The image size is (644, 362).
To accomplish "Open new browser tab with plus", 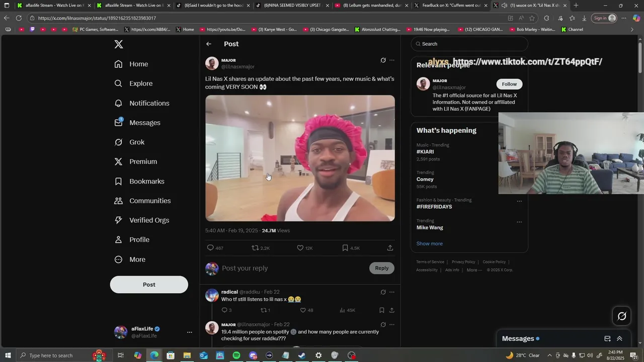I will 576,6.
